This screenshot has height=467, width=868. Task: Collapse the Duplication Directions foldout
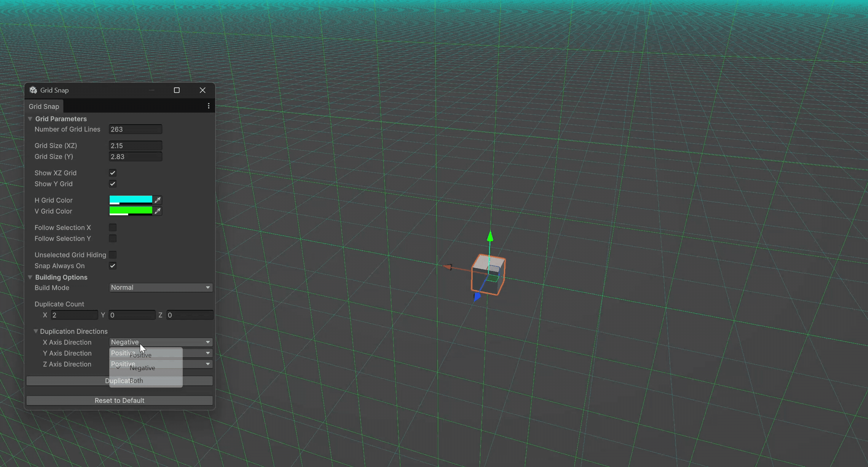tap(36, 331)
